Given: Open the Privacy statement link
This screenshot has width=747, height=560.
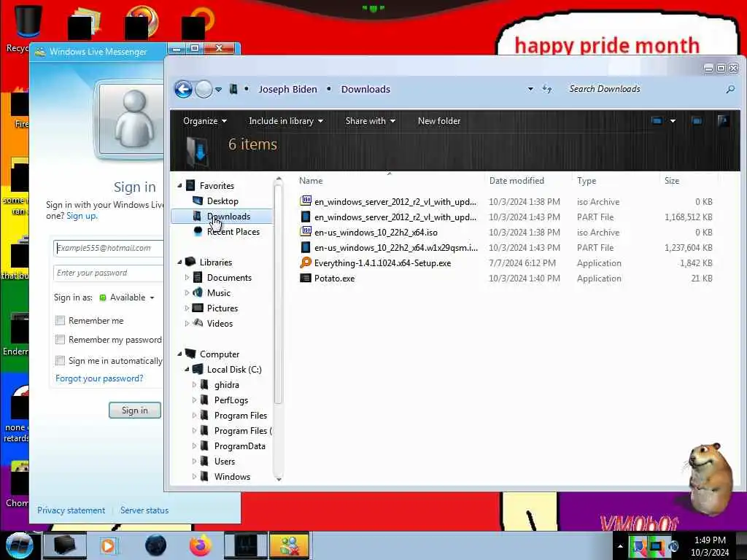Looking at the screenshot, I should (x=71, y=510).
